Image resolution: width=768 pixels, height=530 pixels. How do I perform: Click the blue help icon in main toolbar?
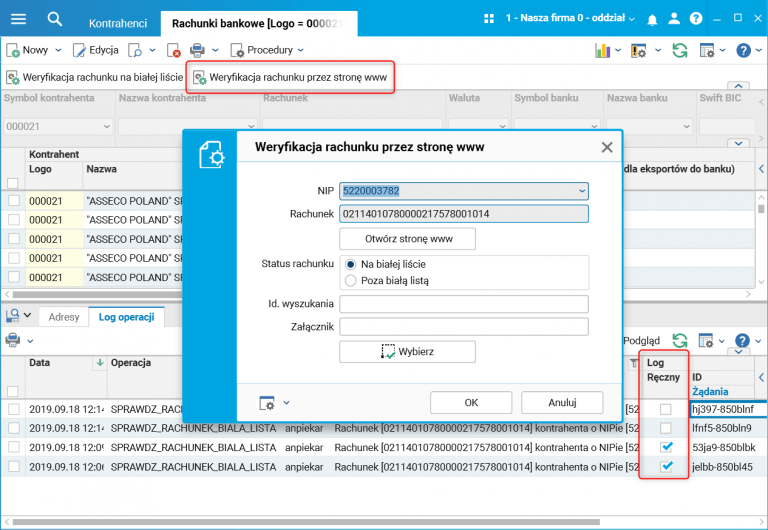pos(743,50)
